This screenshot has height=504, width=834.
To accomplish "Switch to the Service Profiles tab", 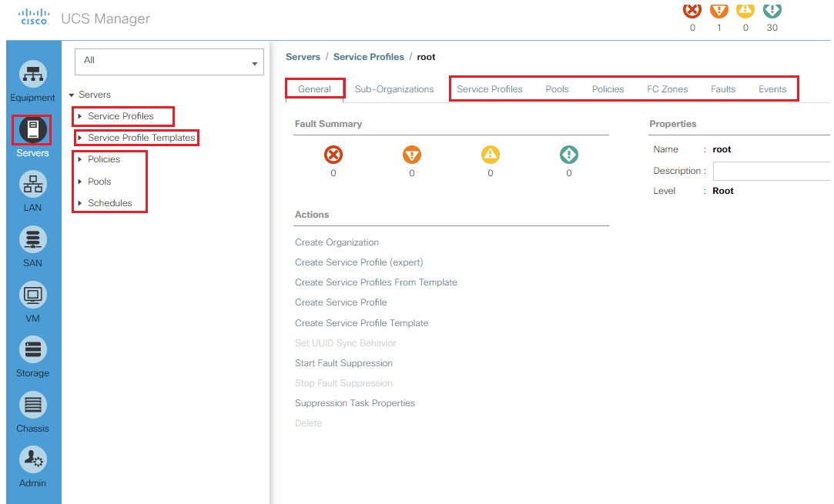I will coord(489,88).
